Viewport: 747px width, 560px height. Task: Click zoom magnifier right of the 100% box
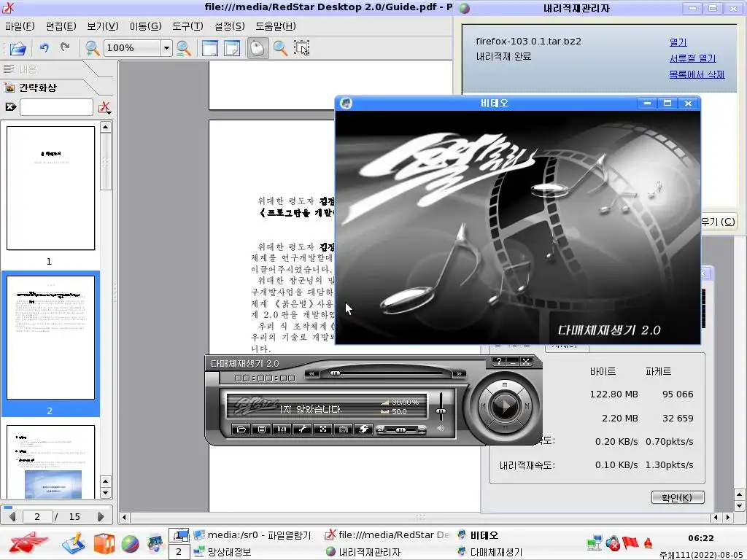pos(183,48)
